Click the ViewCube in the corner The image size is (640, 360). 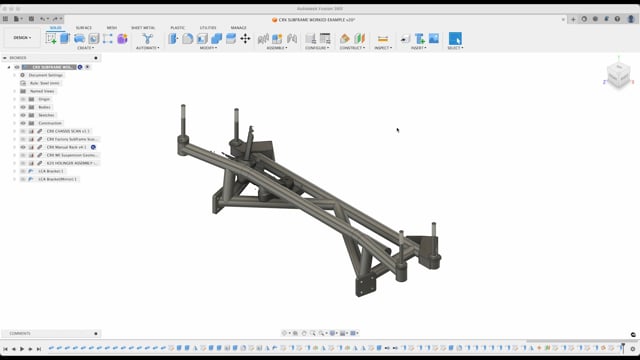pyautogui.click(x=619, y=76)
